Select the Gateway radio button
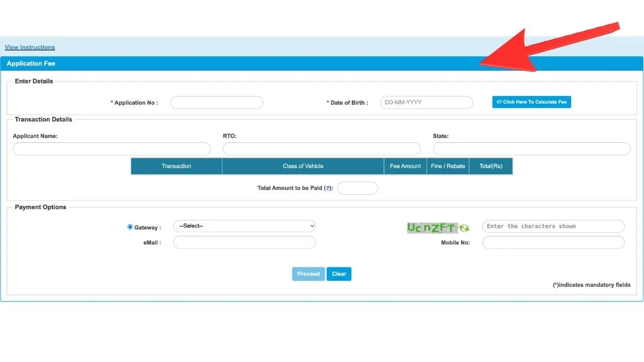The height and width of the screenshot is (362, 644). tap(130, 227)
